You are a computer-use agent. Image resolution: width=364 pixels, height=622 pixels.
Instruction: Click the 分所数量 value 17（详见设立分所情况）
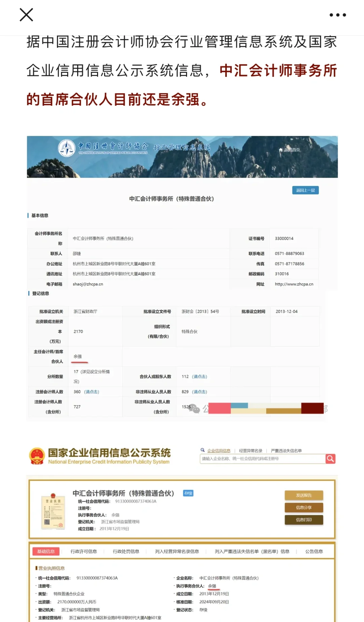pyautogui.click(x=92, y=377)
